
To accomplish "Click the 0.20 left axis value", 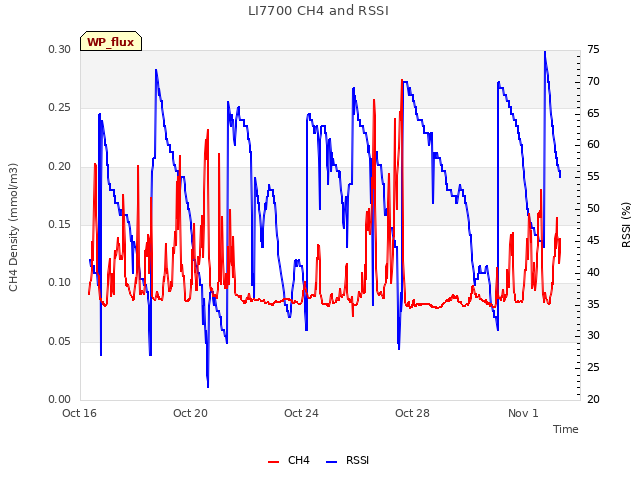I will [x=60, y=167].
